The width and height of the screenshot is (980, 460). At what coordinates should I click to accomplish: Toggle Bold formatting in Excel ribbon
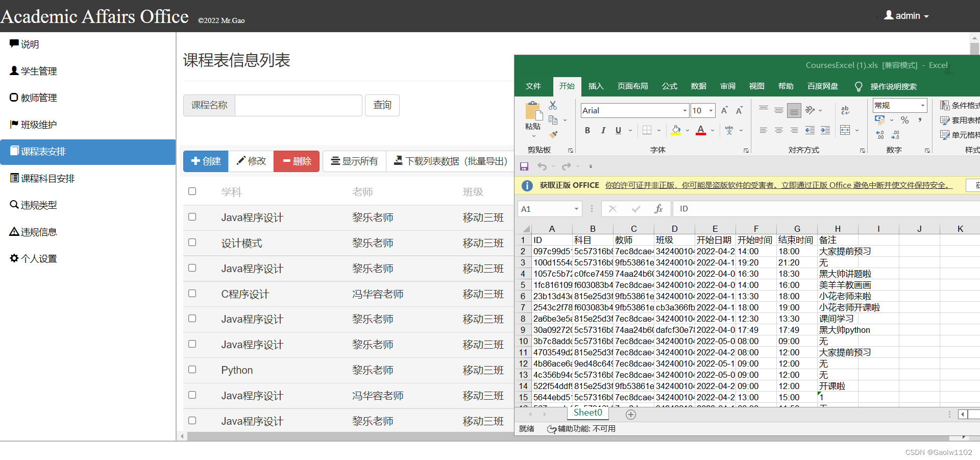587,131
